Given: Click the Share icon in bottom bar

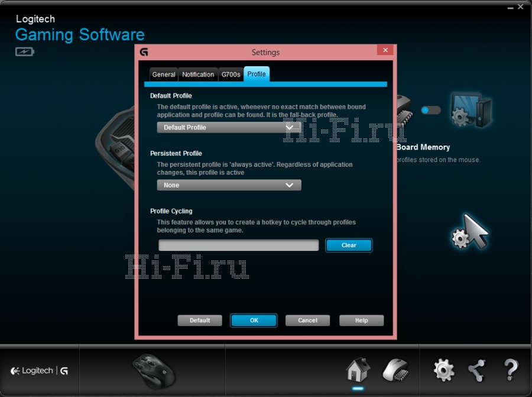Looking at the screenshot, I should point(476,370).
